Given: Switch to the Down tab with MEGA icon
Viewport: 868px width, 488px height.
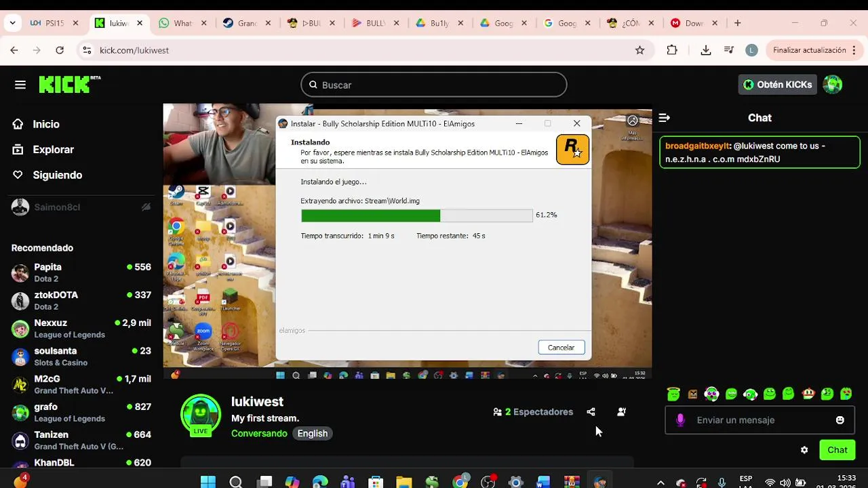Looking at the screenshot, I should [x=694, y=23].
